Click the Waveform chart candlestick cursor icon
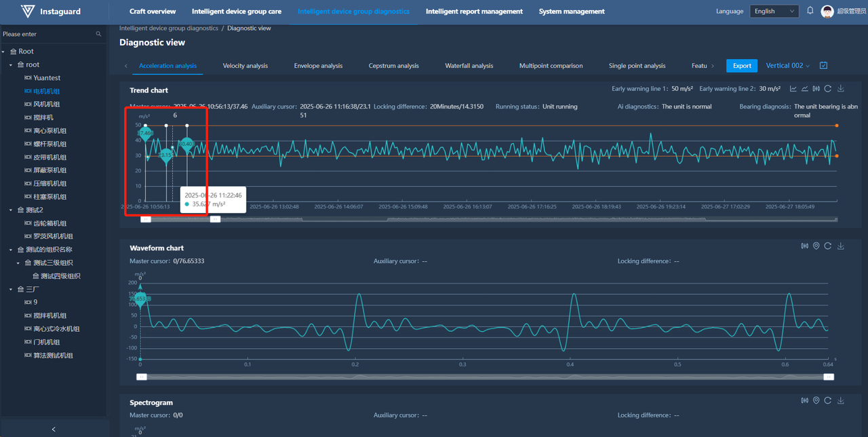The image size is (868, 437). pos(805,246)
